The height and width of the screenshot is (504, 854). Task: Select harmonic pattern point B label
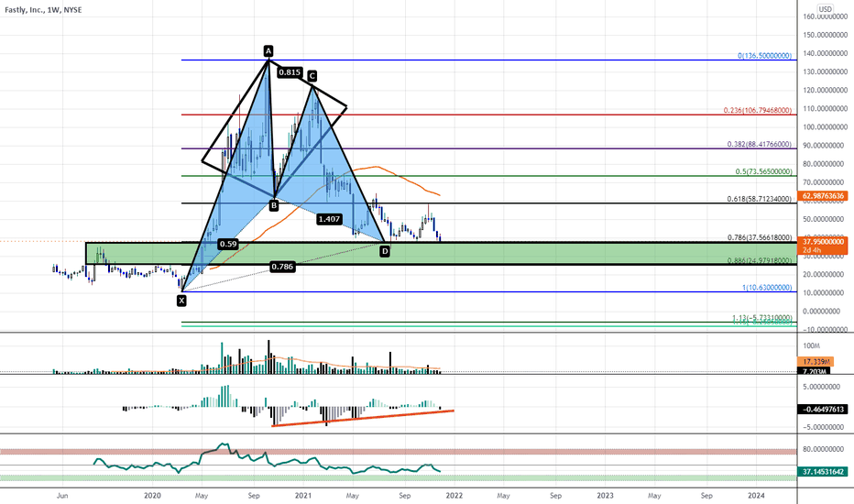(x=274, y=205)
